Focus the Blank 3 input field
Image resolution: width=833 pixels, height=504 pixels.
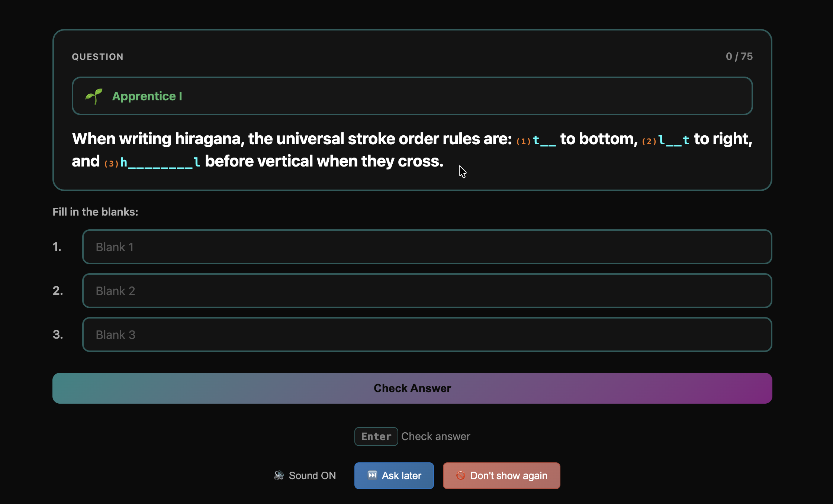[x=427, y=335]
